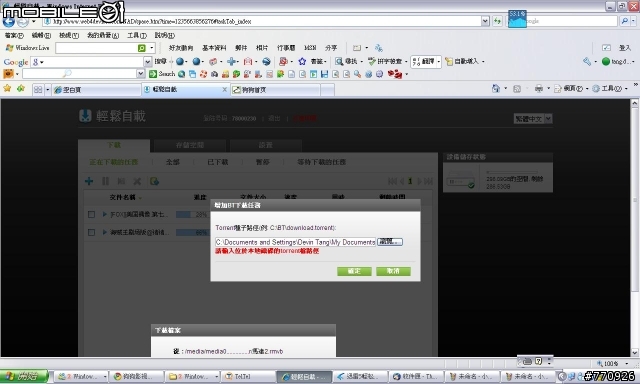Screen dimensions: 640x384
Task: Open the TelTel taskbar item
Action: coord(247,376)
